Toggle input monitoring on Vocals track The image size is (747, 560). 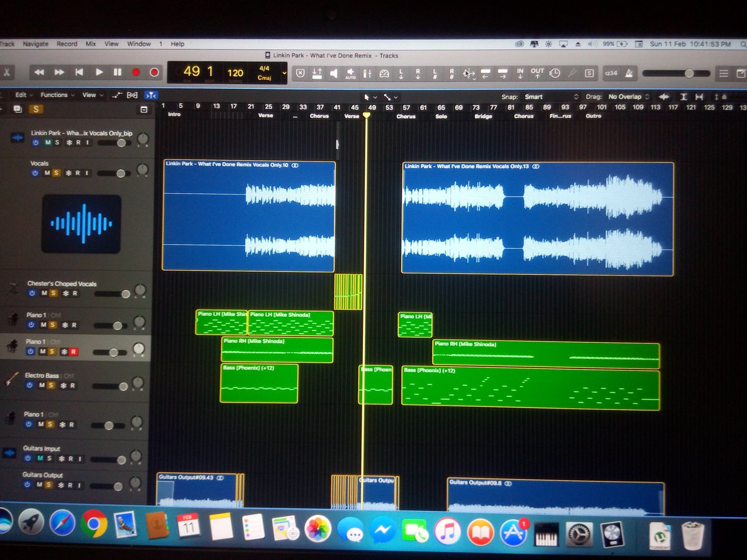coord(87,173)
